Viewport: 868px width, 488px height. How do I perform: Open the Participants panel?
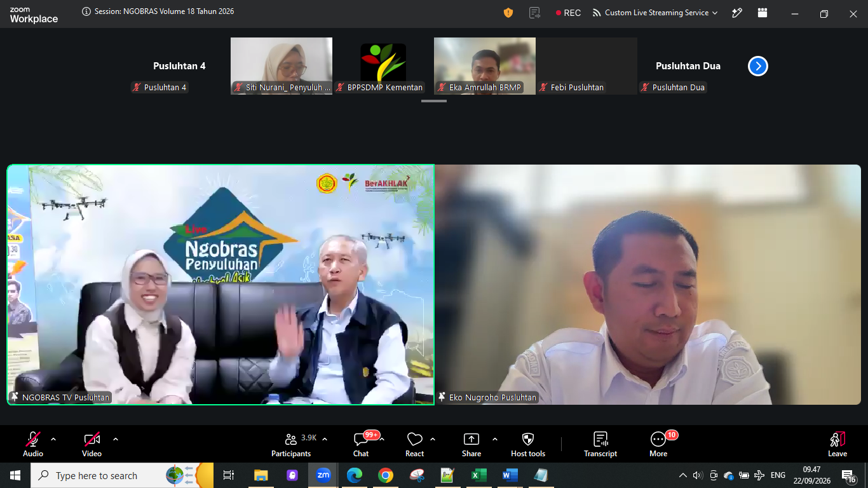point(291,444)
